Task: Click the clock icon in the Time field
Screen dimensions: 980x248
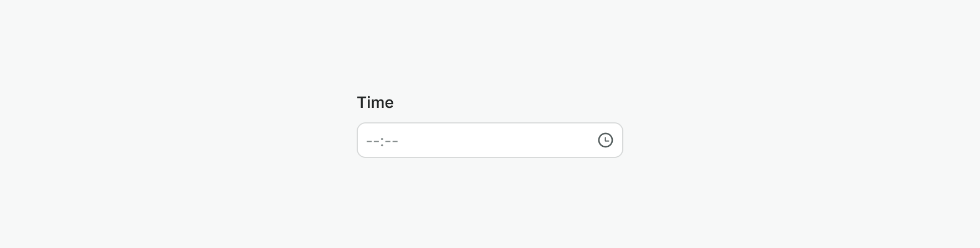Action: coord(605,140)
